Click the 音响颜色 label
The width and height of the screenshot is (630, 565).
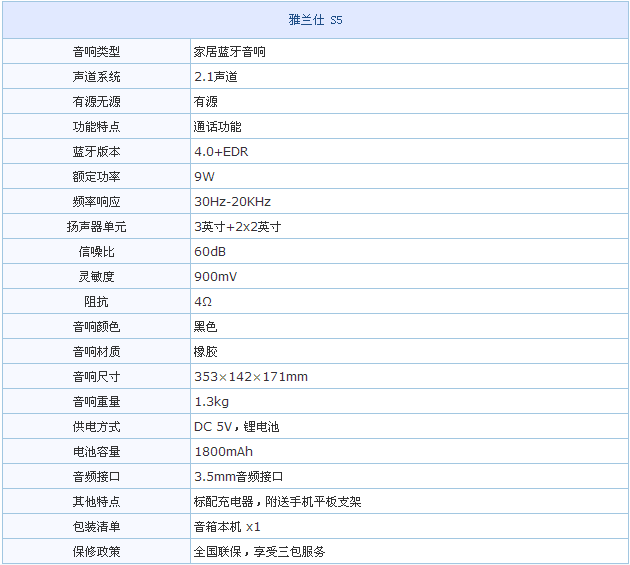point(96,327)
